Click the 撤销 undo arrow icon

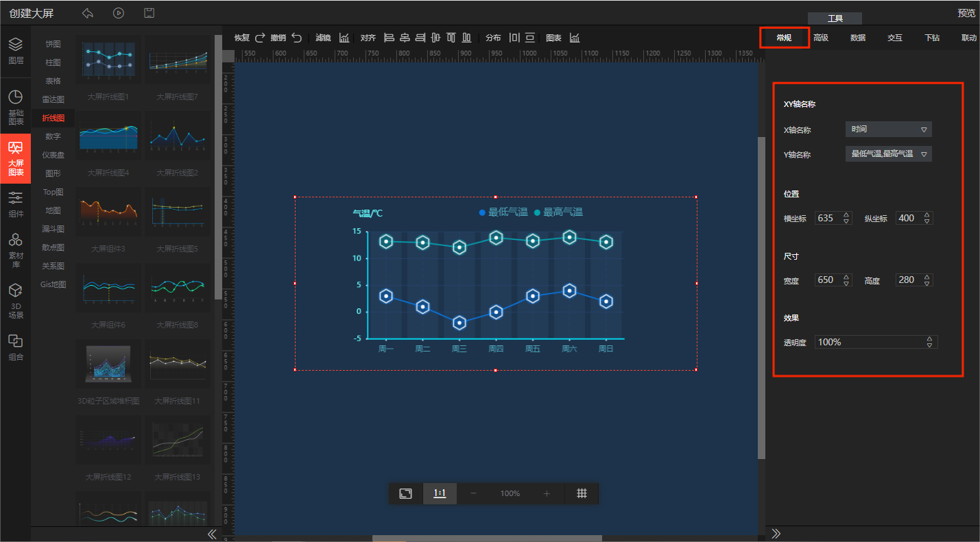pos(296,38)
